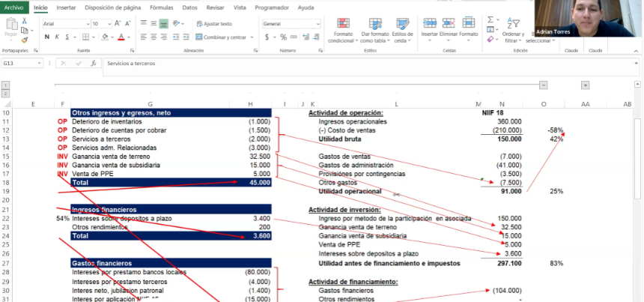The height and width of the screenshot is (302, 644).
Task: Align text to top of cell
Action: (x=143, y=23)
